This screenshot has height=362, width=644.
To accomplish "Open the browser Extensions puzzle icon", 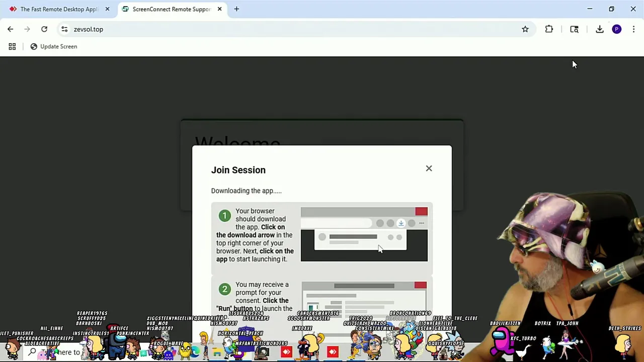I will tap(549, 29).
